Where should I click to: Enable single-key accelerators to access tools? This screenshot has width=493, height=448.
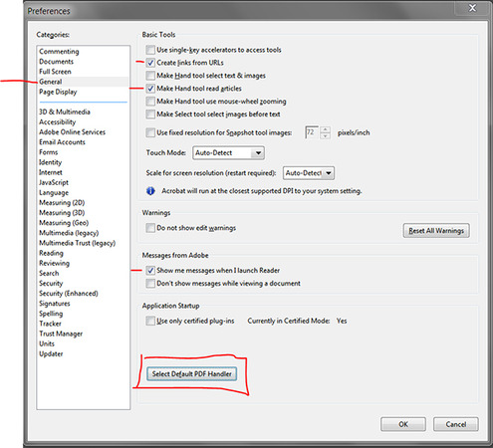tap(150, 50)
